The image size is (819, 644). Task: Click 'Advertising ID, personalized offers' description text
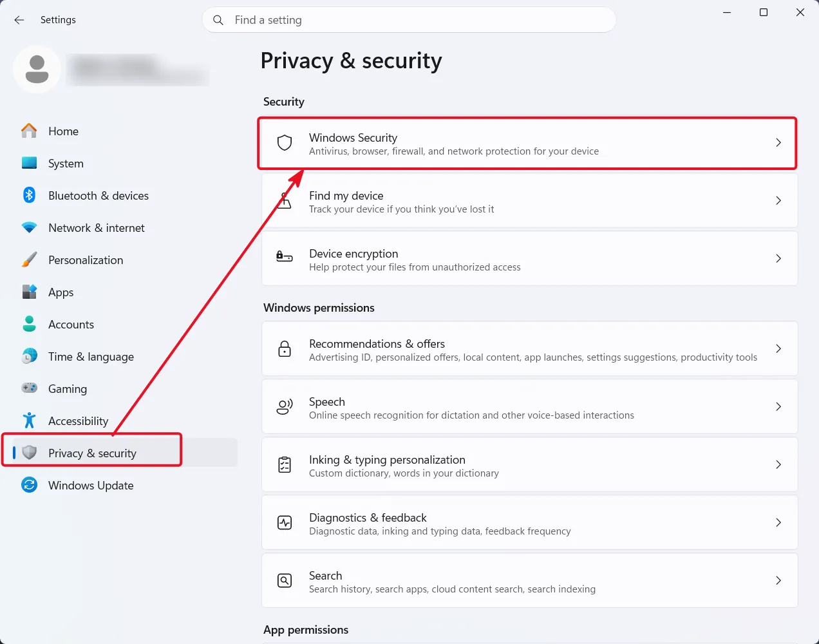point(533,357)
